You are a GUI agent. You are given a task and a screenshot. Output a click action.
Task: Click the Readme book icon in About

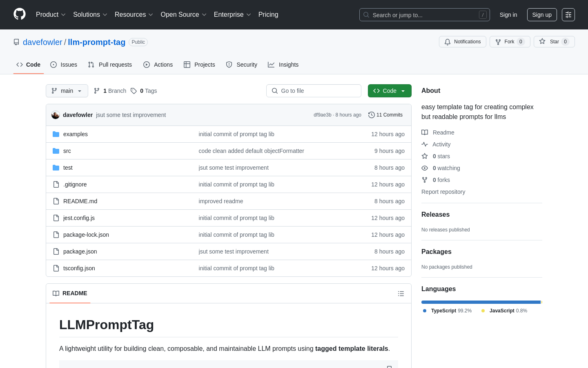point(425,132)
